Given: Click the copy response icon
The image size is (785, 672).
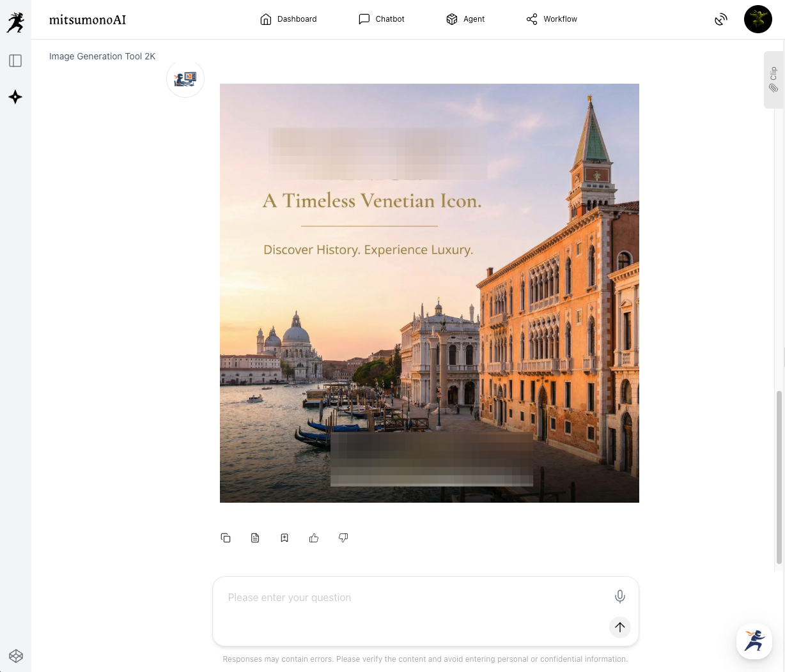Looking at the screenshot, I should point(226,538).
